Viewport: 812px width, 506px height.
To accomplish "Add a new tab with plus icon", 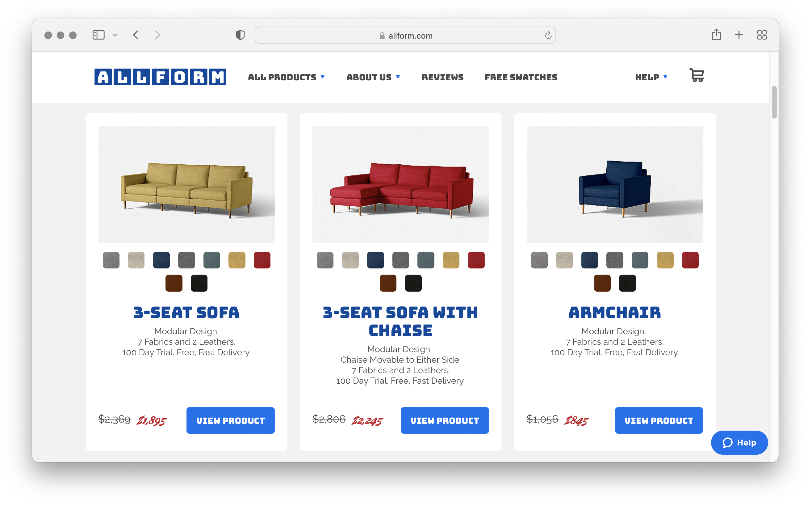I will (739, 35).
